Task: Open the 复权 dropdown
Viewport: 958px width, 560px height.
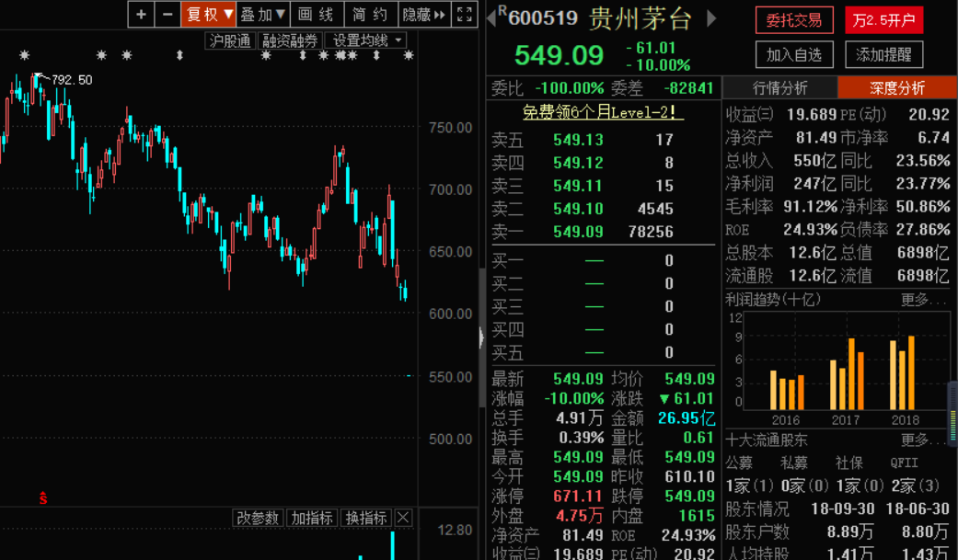Action: [x=209, y=14]
